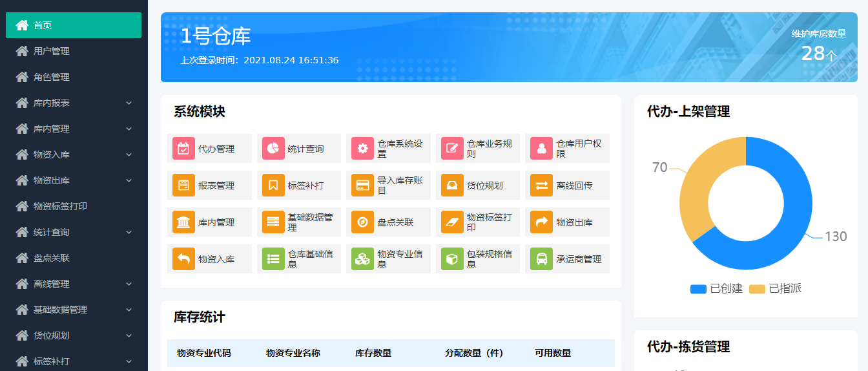
Task: Open 统计查询 pie chart icon
Action: (x=273, y=149)
